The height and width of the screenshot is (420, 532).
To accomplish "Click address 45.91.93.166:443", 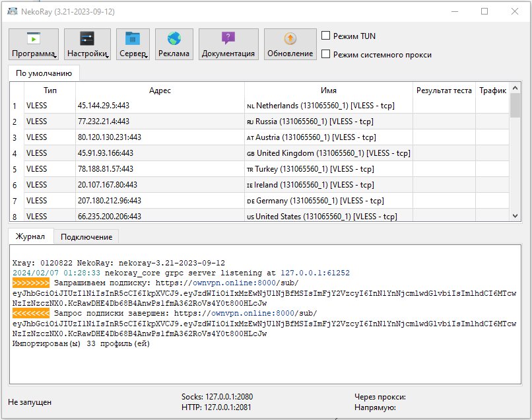I will pos(106,153).
